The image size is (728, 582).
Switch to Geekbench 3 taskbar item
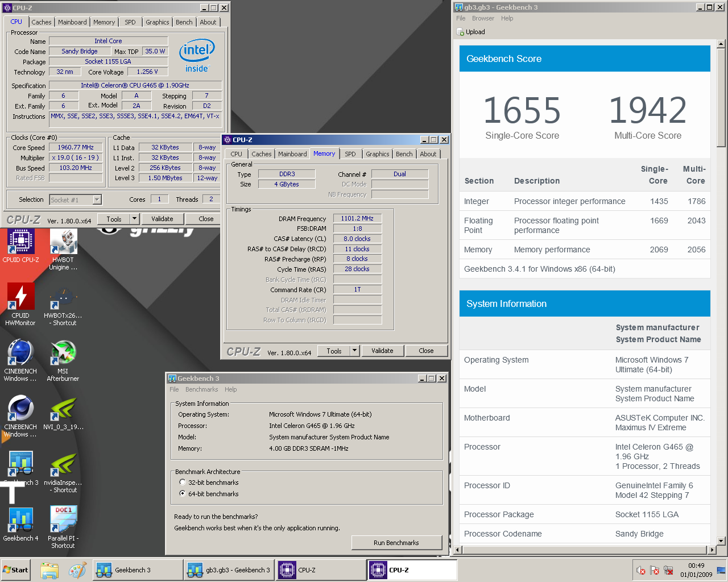(137, 570)
